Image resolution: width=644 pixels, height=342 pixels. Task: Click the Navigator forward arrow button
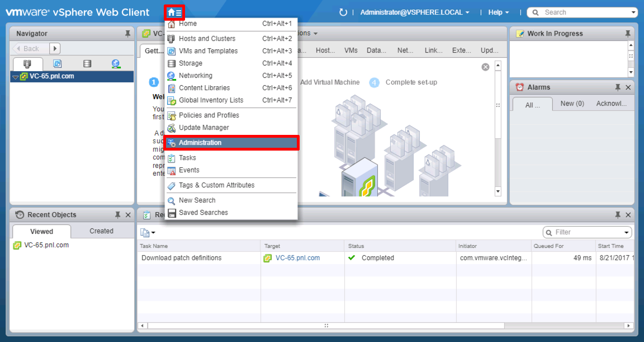(x=55, y=49)
